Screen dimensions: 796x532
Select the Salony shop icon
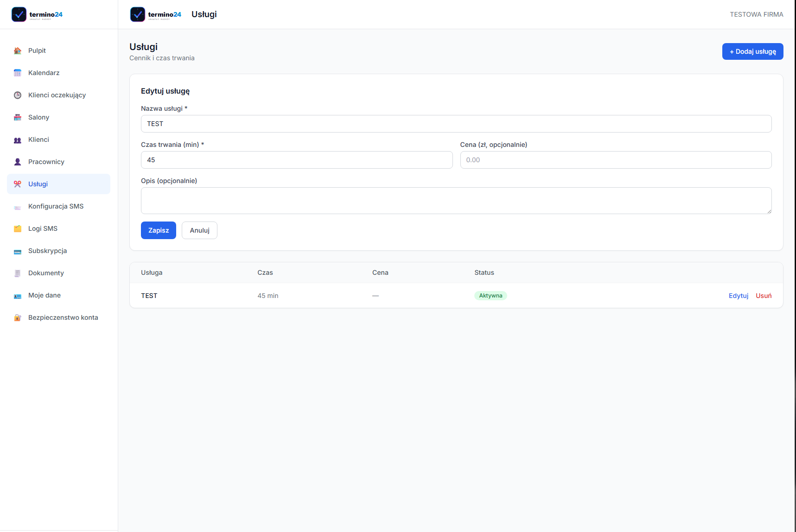coord(18,117)
